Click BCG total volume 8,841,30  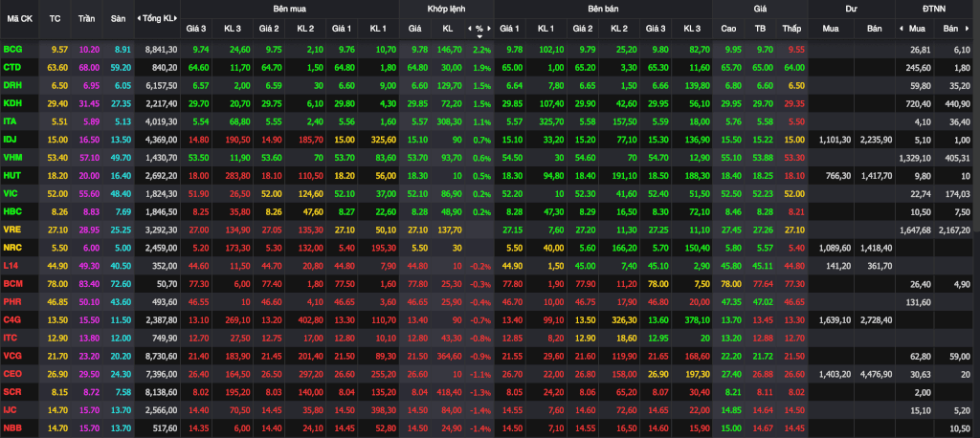point(161,48)
